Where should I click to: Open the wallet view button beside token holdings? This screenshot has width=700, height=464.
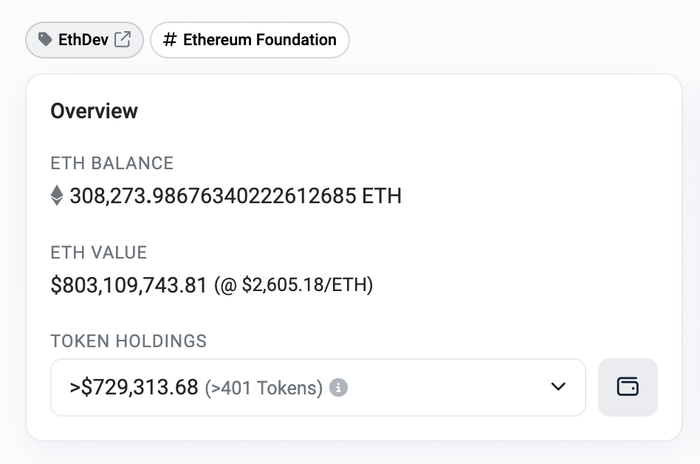pyautogui.click(x=627, y=387)
